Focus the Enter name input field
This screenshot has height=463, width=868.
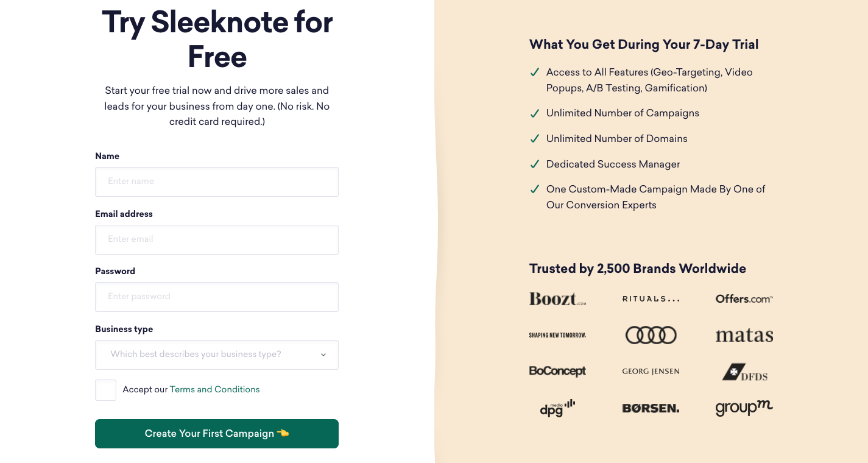[216, 182]
